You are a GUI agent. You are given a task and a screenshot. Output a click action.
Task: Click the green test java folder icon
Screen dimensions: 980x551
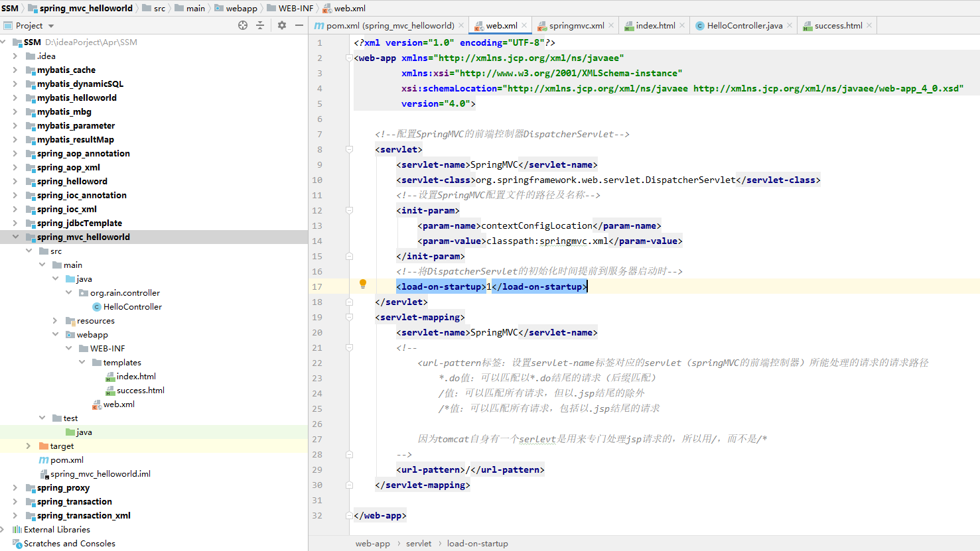point(70,432)
